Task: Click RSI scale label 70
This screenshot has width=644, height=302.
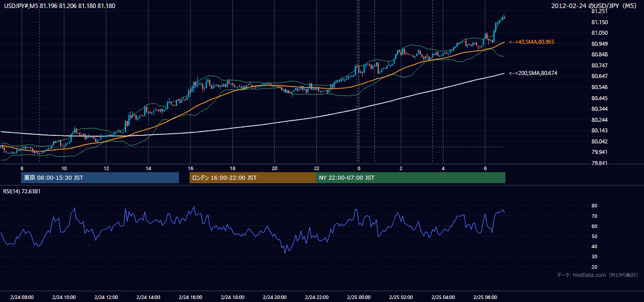Action: tap(594, 216)
